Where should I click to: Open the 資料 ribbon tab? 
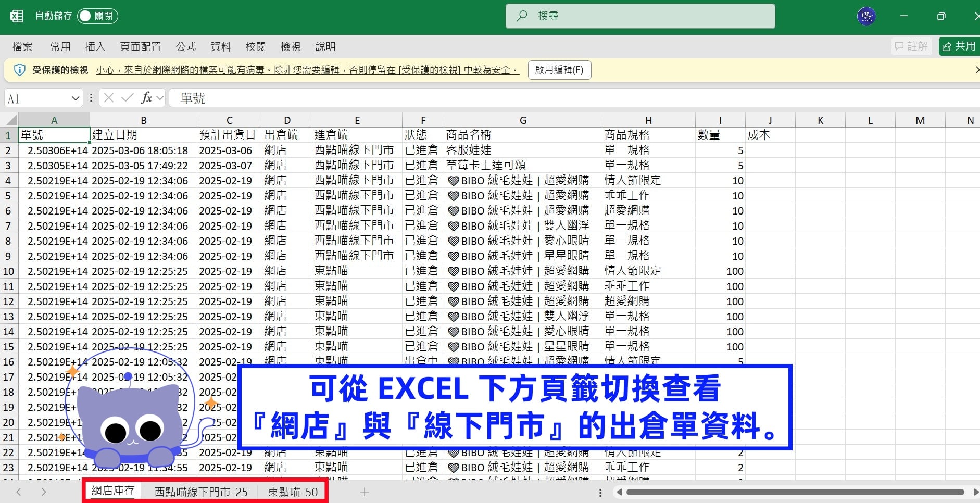click(x=221, y=47)
